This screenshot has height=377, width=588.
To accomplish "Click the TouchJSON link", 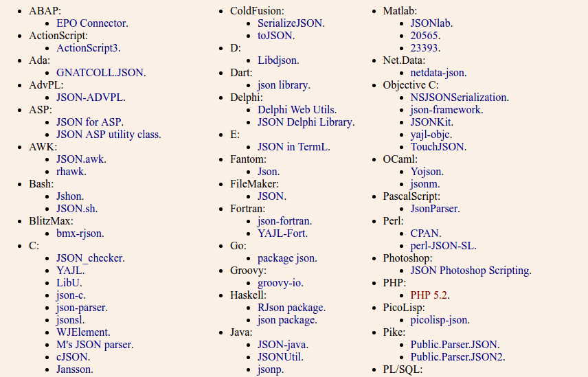I will [x=438, y=147].
